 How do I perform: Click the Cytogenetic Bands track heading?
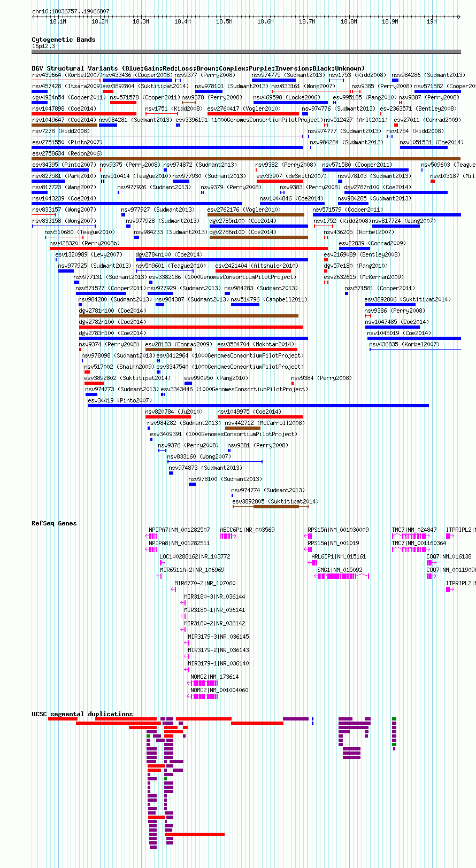tap(64, 40)
